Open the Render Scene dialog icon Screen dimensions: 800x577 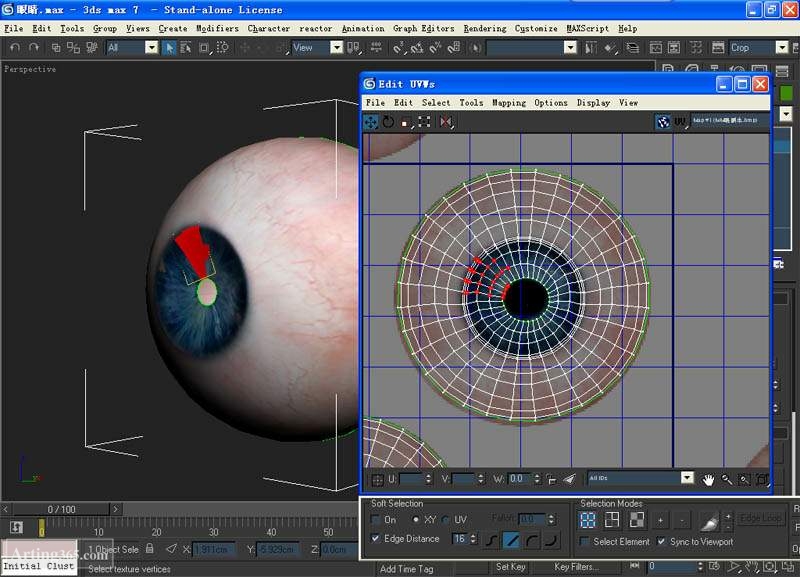(x=718, y=47)
